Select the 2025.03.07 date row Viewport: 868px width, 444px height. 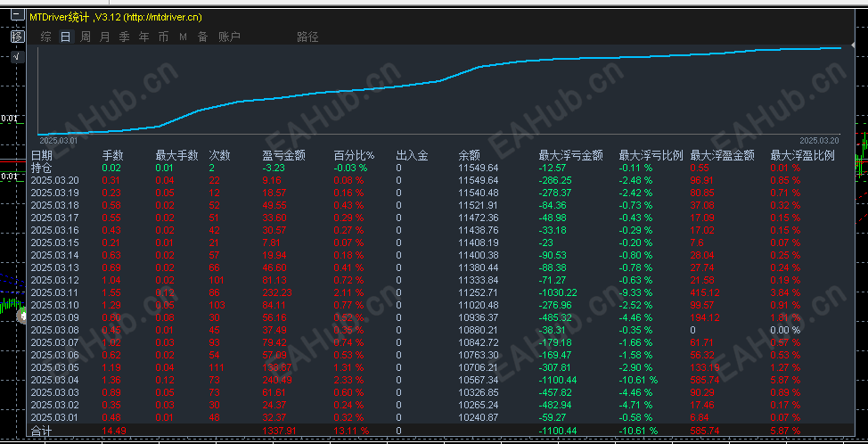tap(54, 342)
